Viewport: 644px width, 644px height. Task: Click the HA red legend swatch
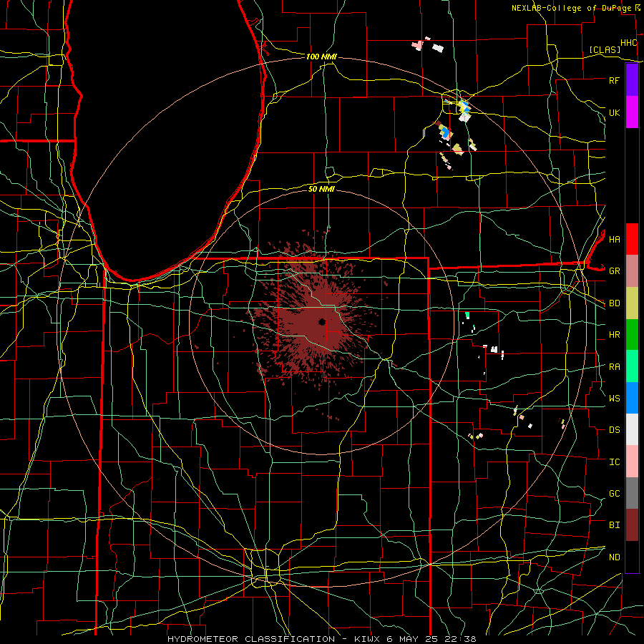[x=632, y=239]
